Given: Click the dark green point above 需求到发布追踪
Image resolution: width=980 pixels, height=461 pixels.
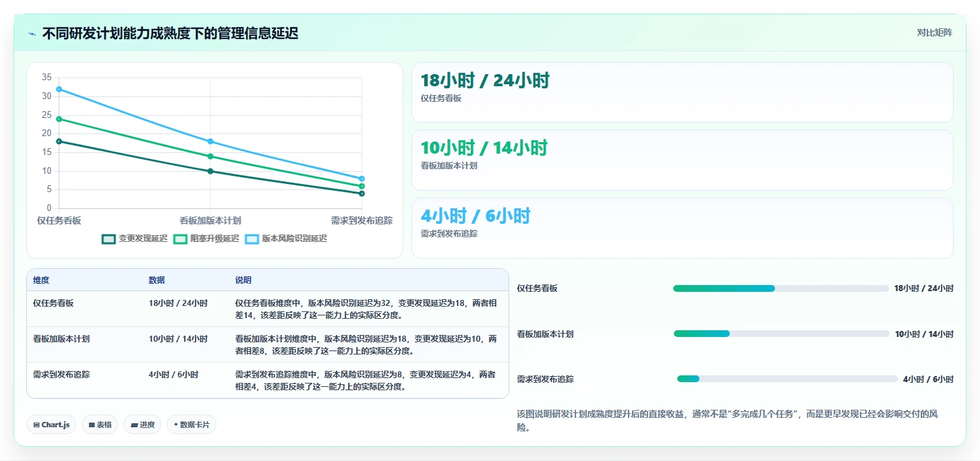Looking at the screenshot, I should (362, 193).
